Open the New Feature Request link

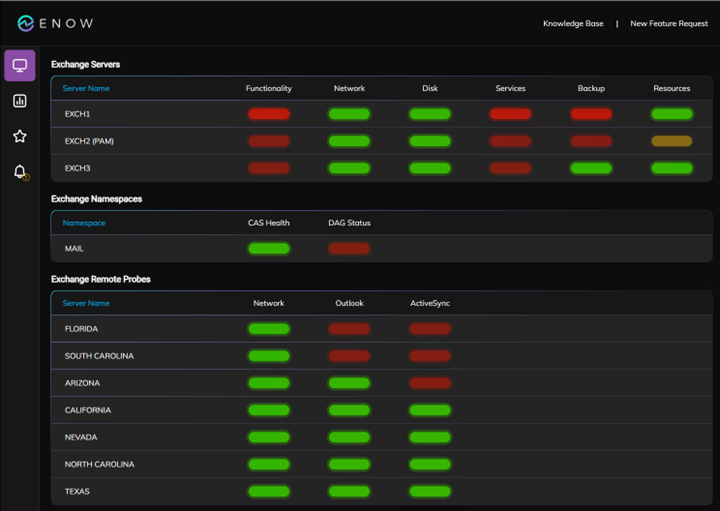tap(668, 23)
